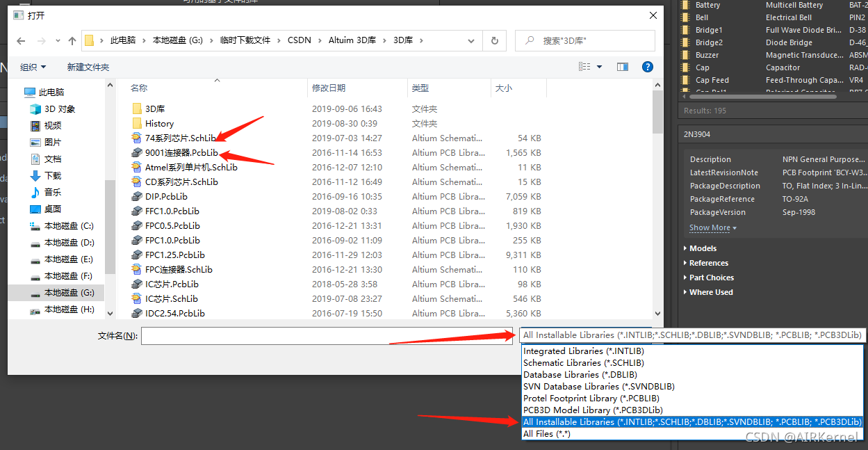
Task: Open the History folder
Action: pos(159,124)
